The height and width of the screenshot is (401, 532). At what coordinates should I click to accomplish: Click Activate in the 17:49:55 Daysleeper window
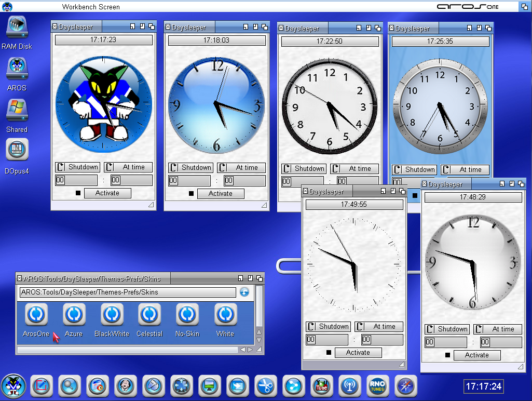click(x=358, y=353)
